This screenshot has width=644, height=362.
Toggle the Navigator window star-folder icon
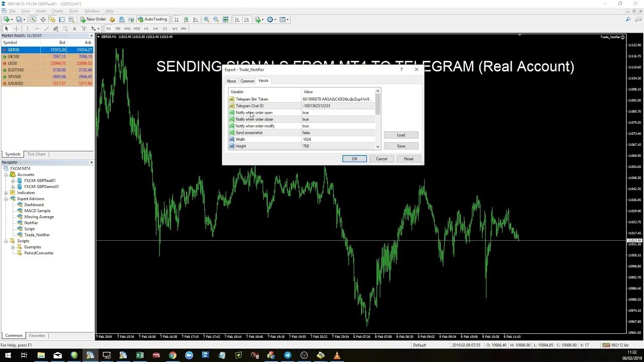52,19
